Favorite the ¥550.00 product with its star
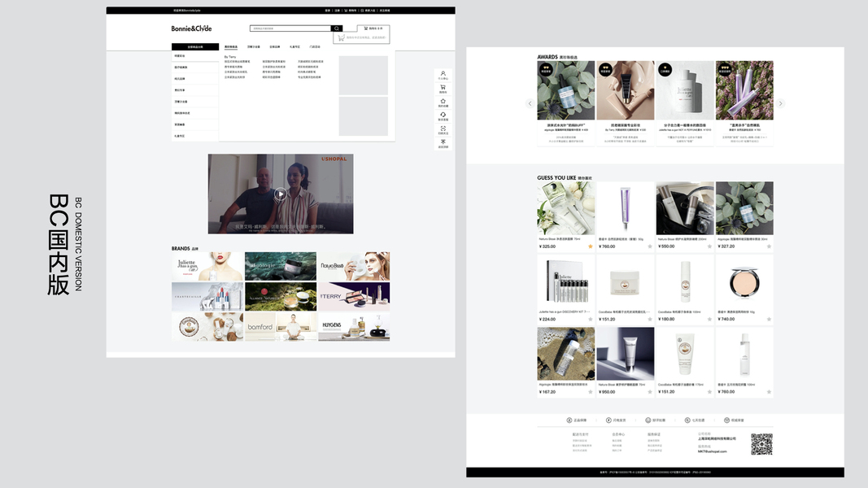 (x=709, y=246)
